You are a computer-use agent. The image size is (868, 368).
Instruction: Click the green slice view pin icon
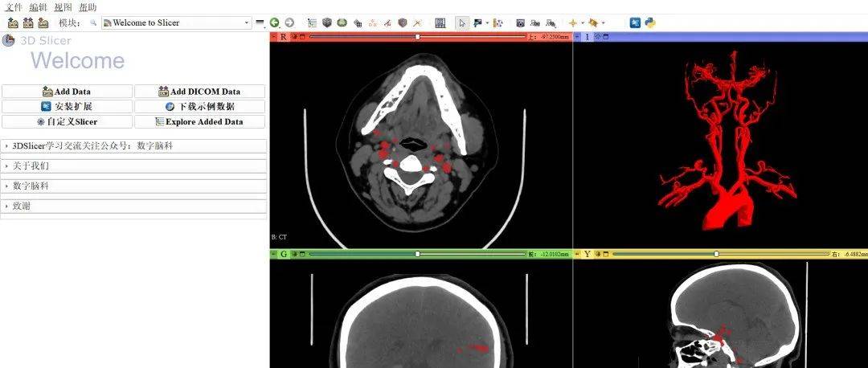[x=273, y=254]
